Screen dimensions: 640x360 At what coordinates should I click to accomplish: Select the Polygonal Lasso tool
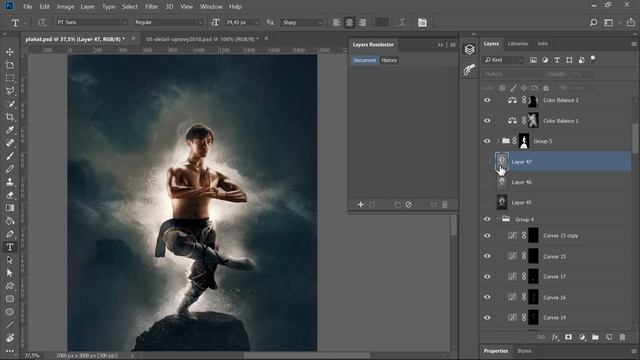point(10,91)
